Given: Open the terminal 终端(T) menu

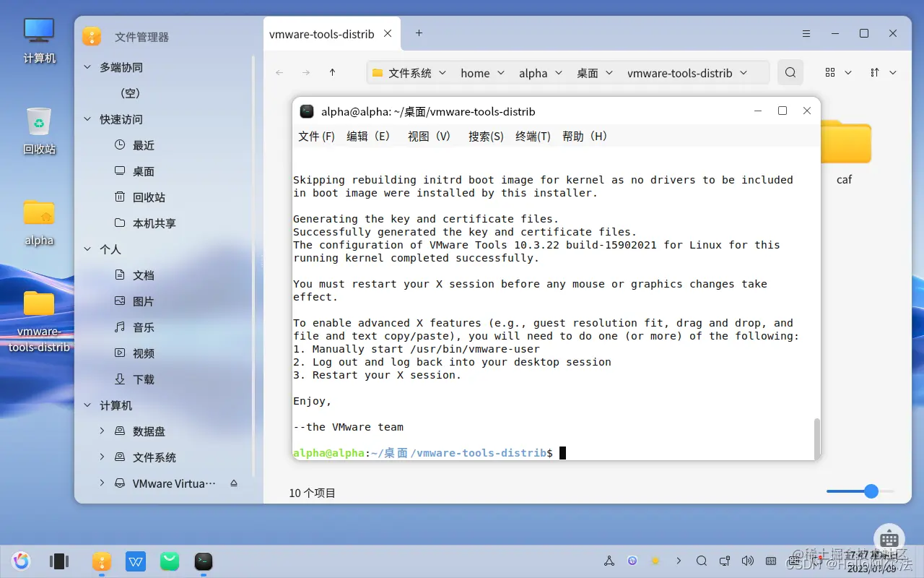Looking at the screenshot, I should point(533,136).
